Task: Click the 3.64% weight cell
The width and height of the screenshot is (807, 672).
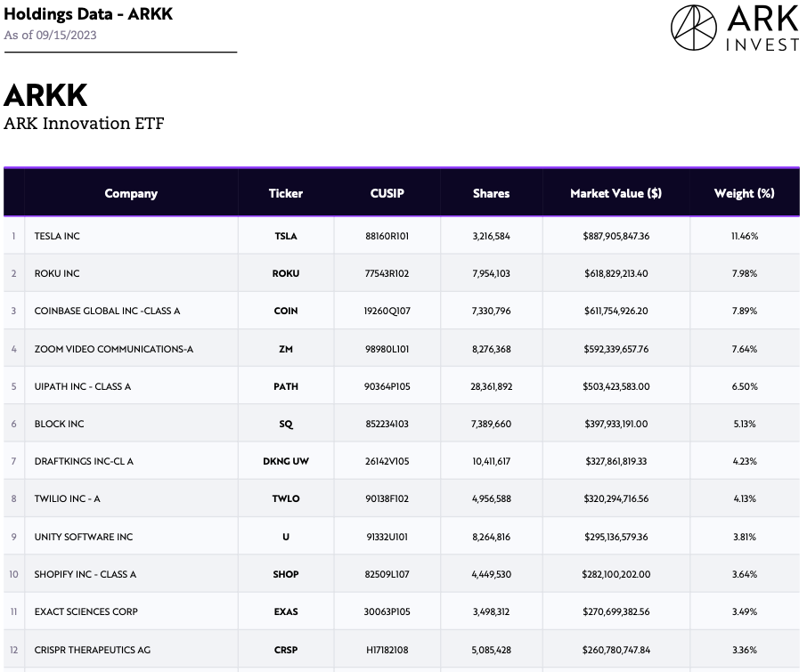Action: [x=745, y=574]
